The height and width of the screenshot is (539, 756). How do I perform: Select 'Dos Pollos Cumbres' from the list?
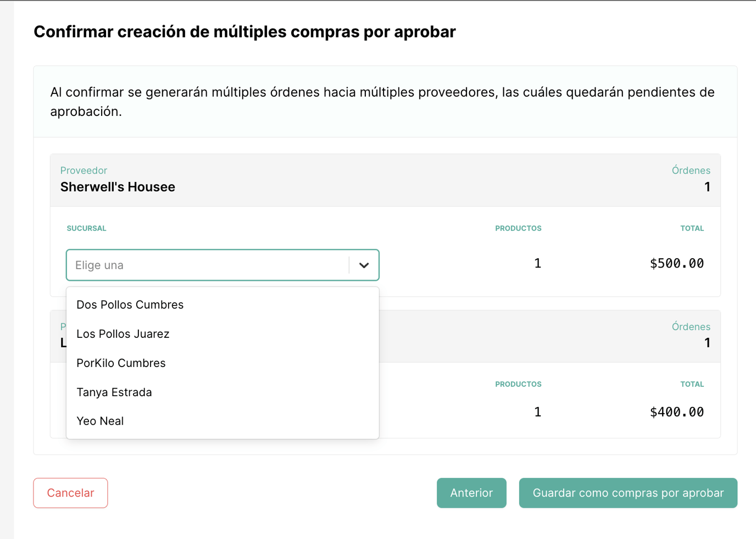(x=130, y=305)
